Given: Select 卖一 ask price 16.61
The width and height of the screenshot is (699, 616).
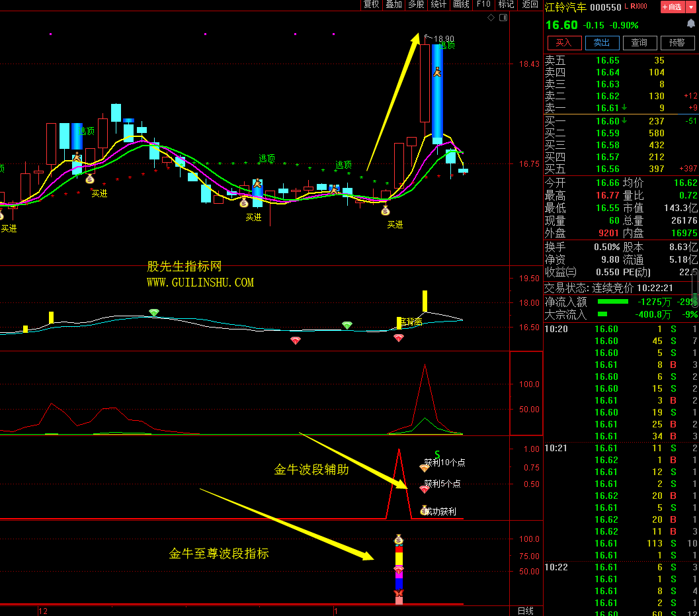Looking at the screenshot, I should point(608,108).
